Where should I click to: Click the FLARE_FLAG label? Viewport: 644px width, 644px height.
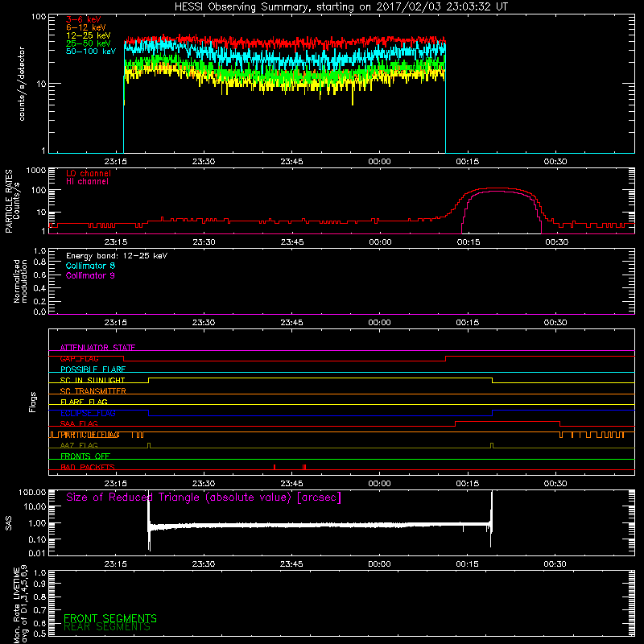click(x=84, y=402)
